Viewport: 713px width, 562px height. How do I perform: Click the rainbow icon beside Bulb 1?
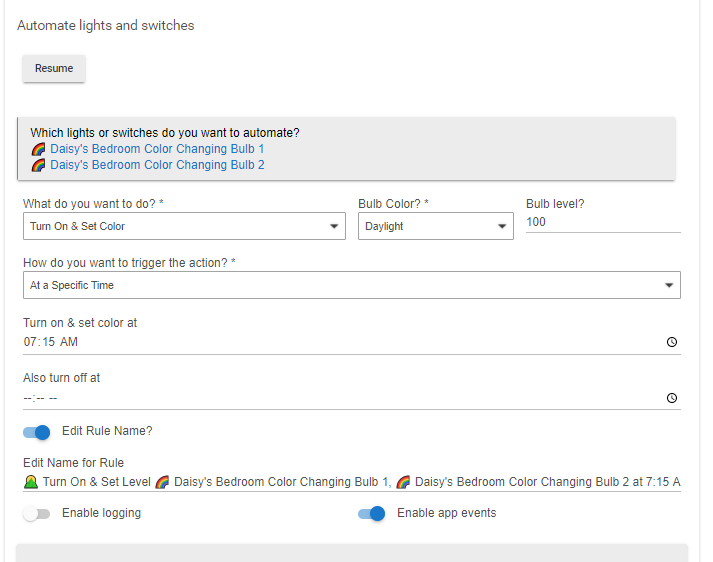coord(38,149)
